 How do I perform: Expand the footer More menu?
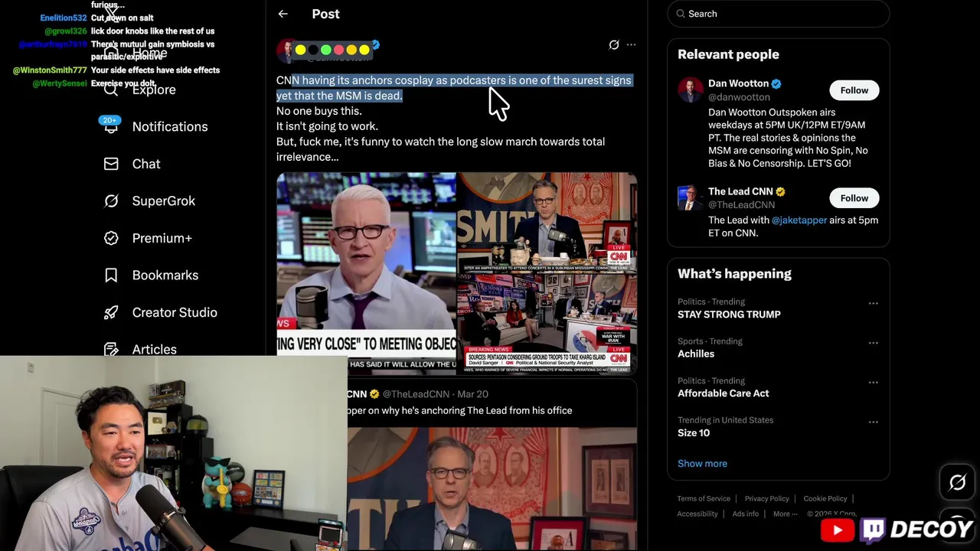785,514
